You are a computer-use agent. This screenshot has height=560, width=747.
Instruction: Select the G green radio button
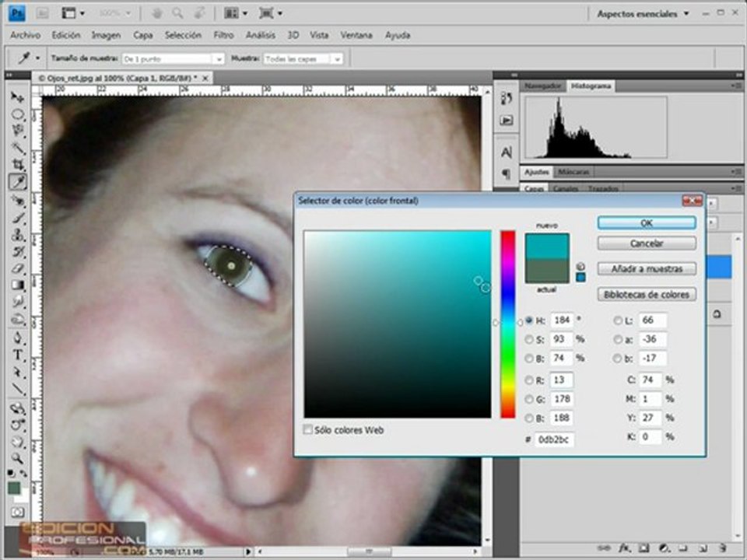(x=529, y=399)
